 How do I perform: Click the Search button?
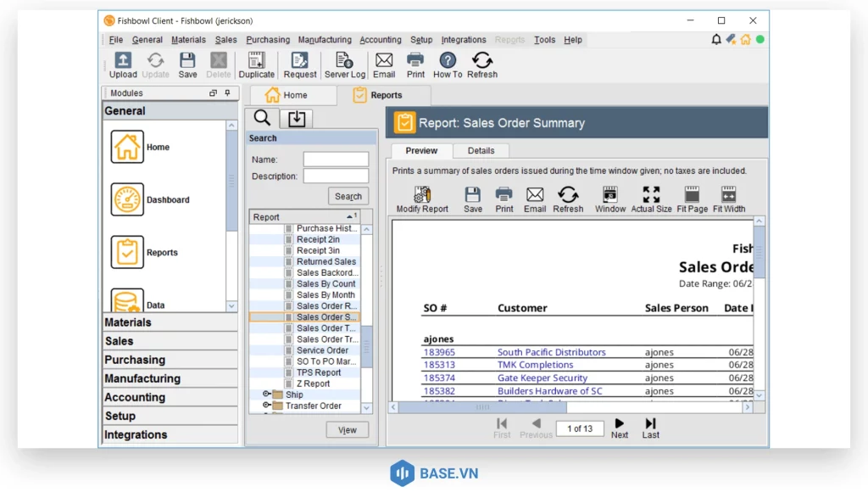tap(348, 196)
